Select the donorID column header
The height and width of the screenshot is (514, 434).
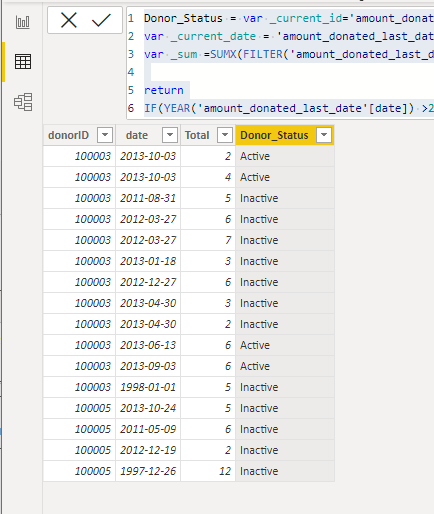tap(69, 135)
